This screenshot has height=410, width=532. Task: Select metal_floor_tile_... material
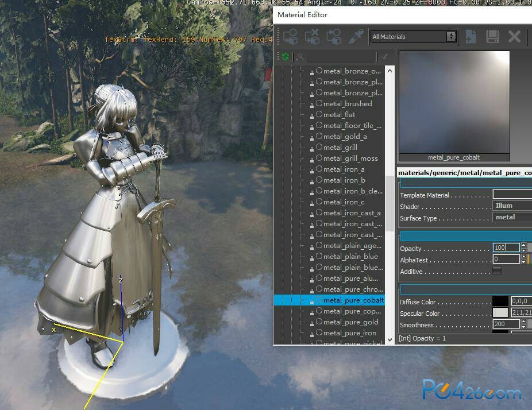pos(352,126)
